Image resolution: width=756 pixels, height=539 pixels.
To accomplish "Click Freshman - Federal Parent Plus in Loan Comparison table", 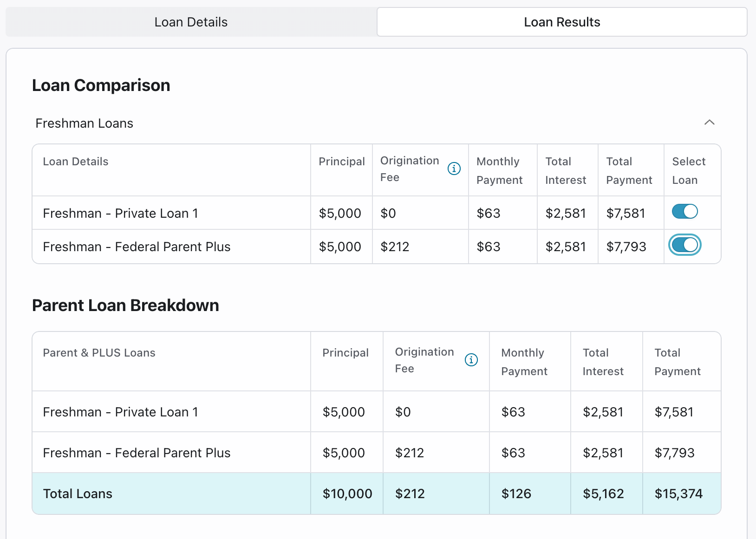I will pos(137,247).
